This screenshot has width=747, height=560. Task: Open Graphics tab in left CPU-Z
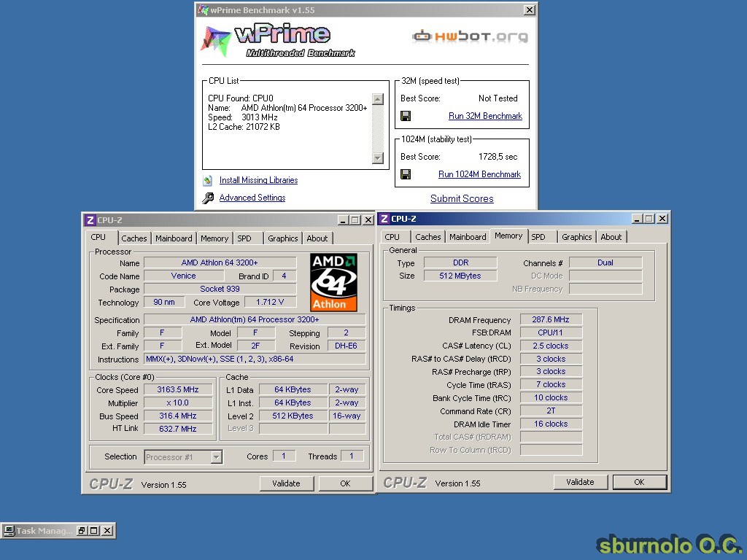click(282, 238)
